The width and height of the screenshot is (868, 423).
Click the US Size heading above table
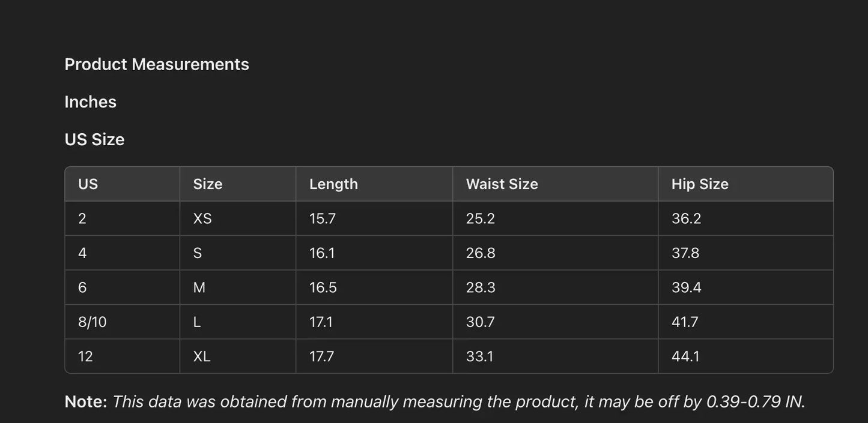[x=94, y=139]
